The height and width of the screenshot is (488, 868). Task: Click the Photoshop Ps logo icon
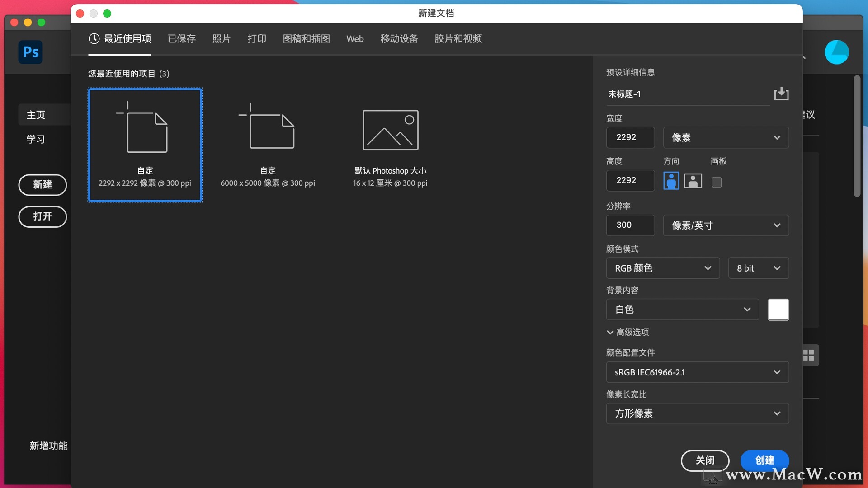(x=30, y=52)
